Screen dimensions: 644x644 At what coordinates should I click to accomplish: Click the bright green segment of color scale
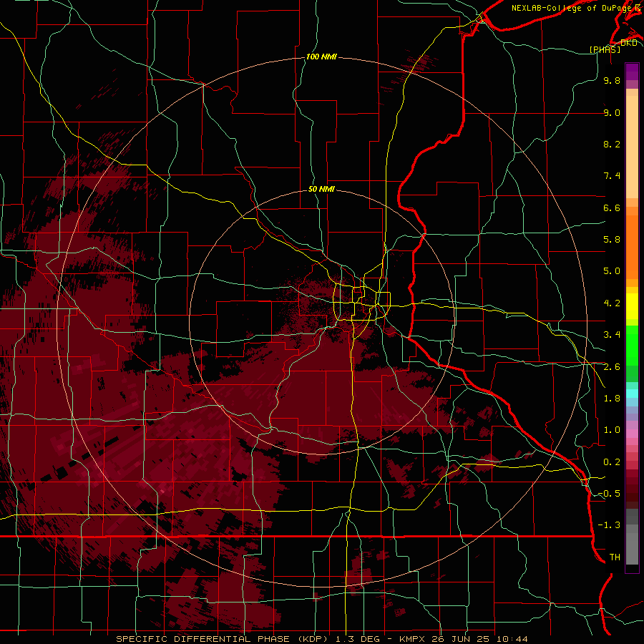pos(632,344)
